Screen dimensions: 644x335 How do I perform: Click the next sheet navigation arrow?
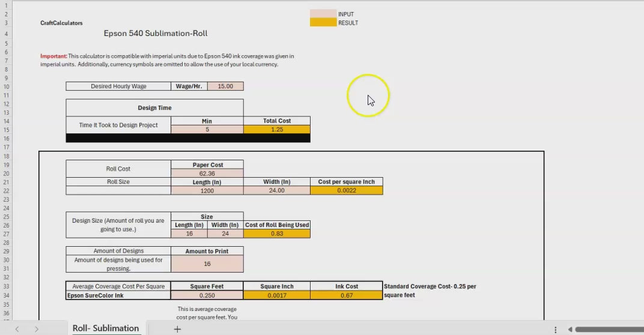pyautogui.click(x=37, y=329)
